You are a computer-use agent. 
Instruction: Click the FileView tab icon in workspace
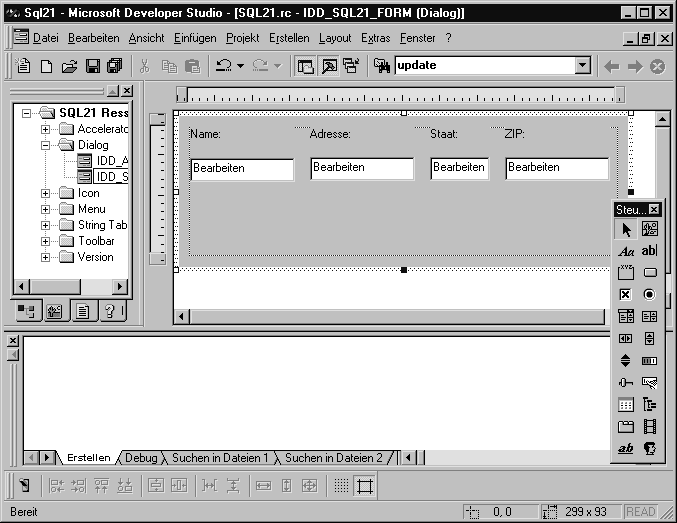click(82, 311)
